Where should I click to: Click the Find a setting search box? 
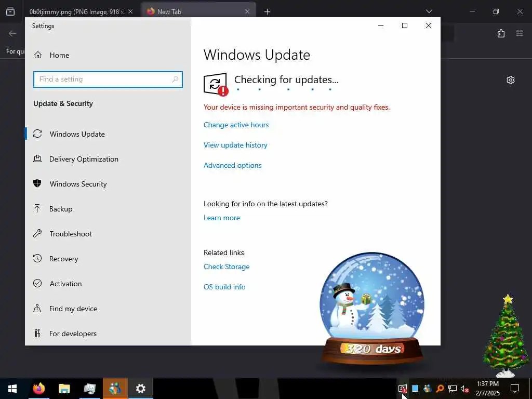(x=108, y=79)
